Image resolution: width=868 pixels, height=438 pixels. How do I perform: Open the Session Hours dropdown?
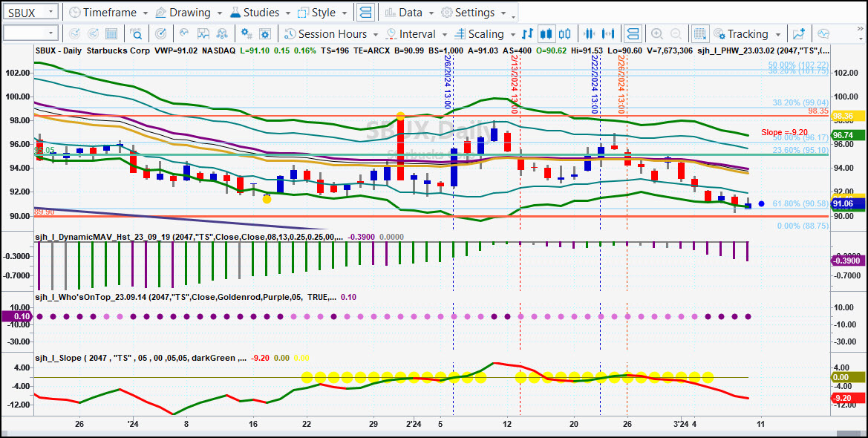[x=331, y=33]
